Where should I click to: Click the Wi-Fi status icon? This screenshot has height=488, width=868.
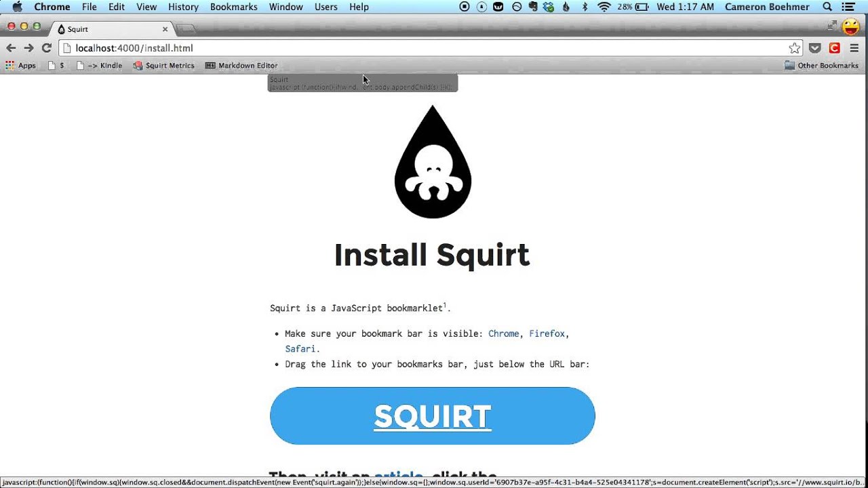tap(604, 7)
